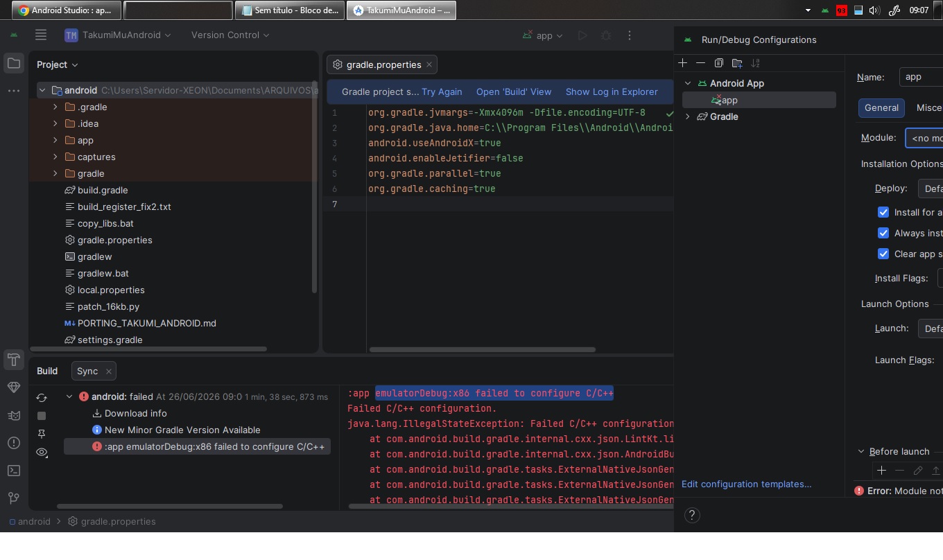Remove configuration with minus icon
Image resolution: width=943 pixels, height=560 pixels.
click(700, 63)
